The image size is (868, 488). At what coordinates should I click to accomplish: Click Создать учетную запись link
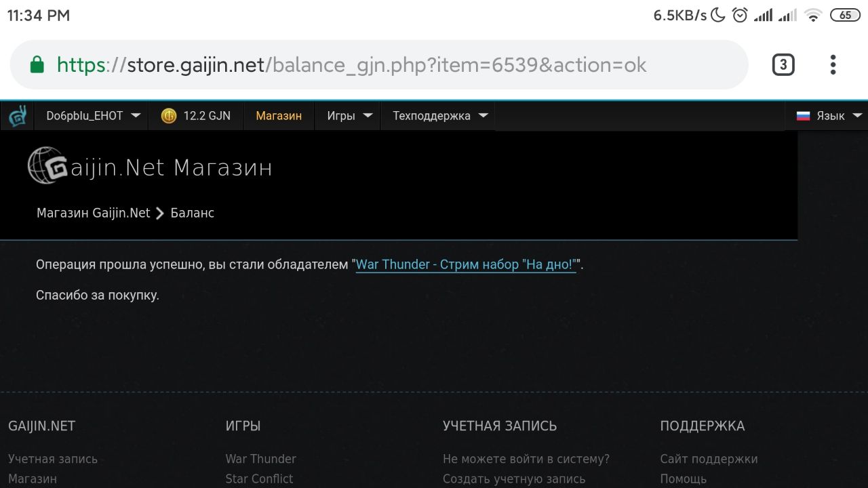(514, 479)
